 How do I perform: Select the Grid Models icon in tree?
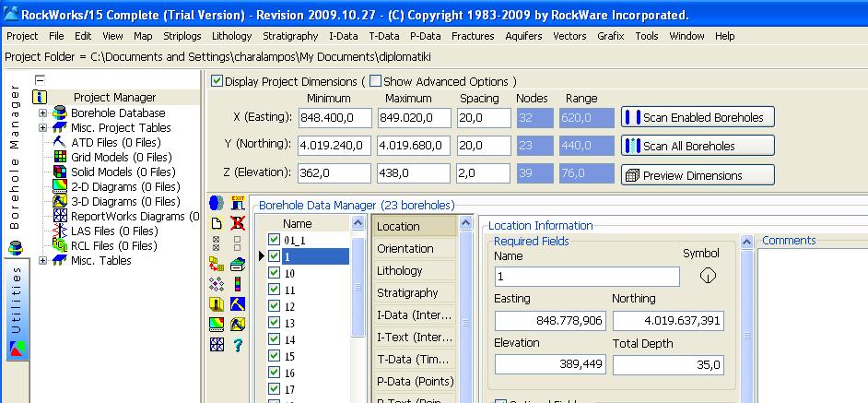pyautogui.click(x=60, y=158)
